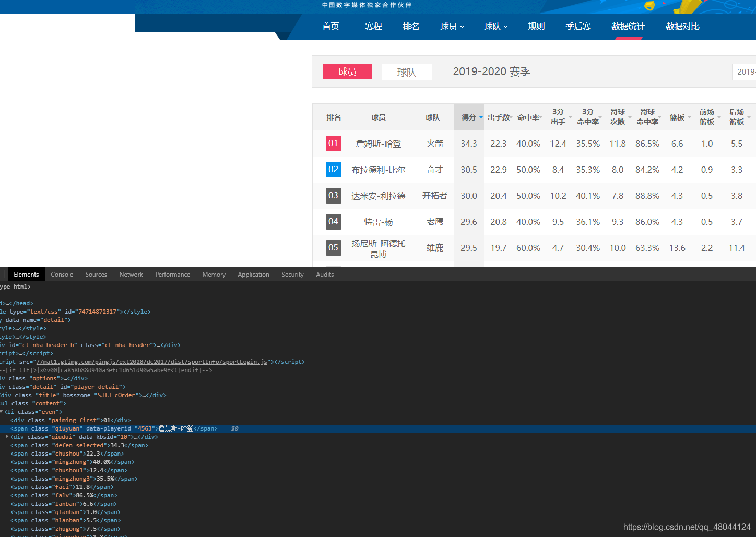Sort table by 得分 column arrow
The height and width of the screenshot is (537, 756).
(x=481, y=117)
